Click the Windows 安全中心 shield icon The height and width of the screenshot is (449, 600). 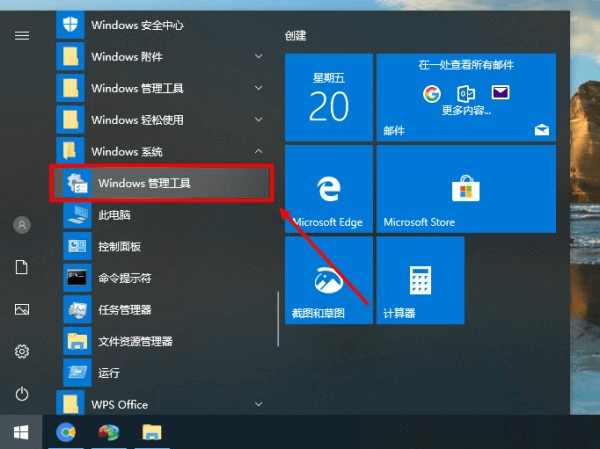pos(70,25)
